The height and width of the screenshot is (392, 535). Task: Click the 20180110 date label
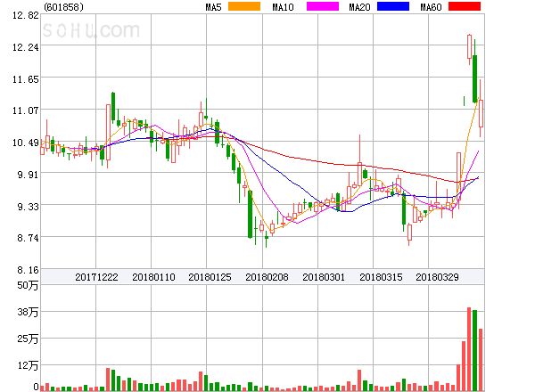(153, 277)
